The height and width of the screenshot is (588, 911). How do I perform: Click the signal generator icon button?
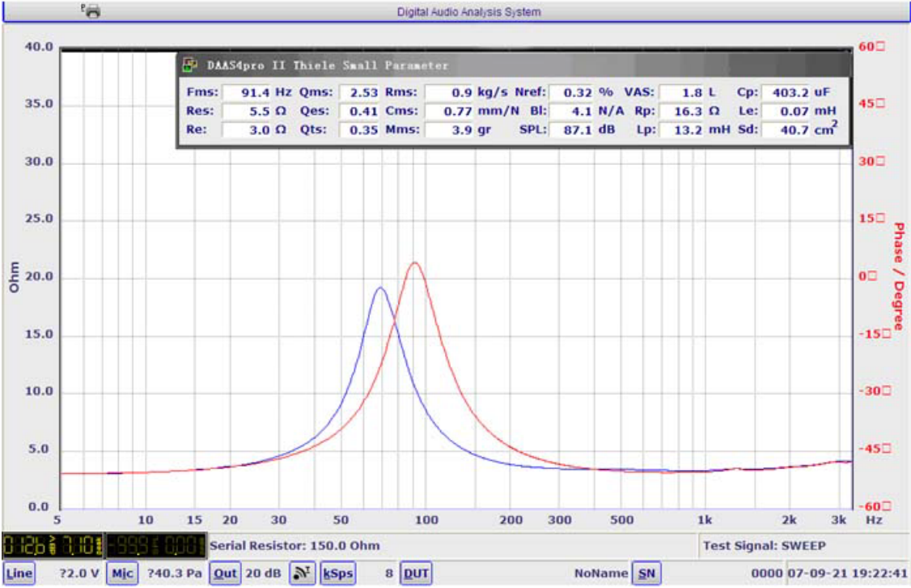[x=302, y=573]
